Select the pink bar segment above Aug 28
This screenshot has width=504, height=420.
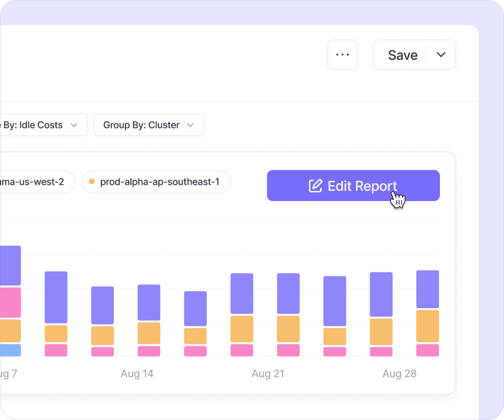click(381, 352)
